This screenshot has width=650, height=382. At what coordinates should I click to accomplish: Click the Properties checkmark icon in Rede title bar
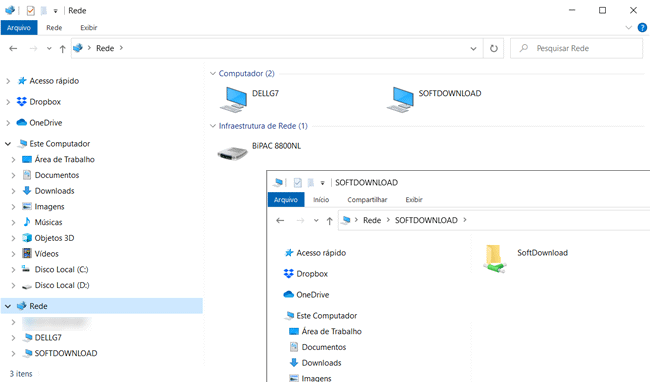pyautogui.click(x=31, y=10)
